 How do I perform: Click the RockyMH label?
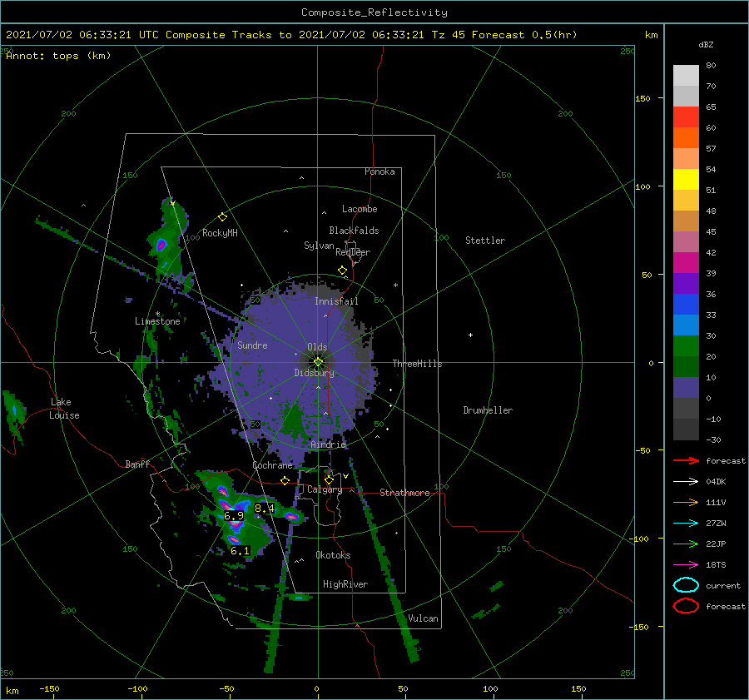tap(220, 233)
